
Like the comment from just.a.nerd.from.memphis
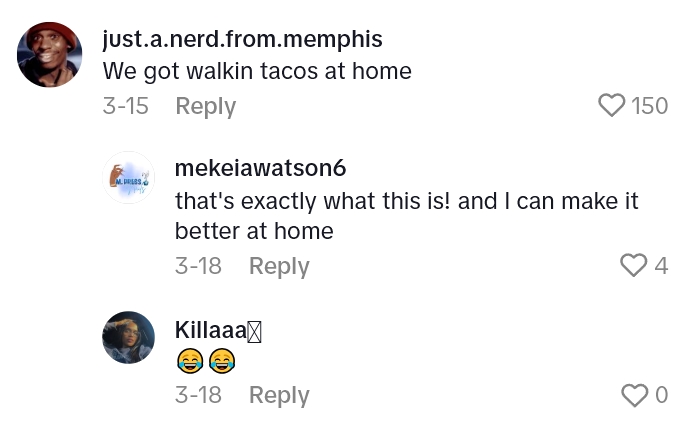pos(611,105)
